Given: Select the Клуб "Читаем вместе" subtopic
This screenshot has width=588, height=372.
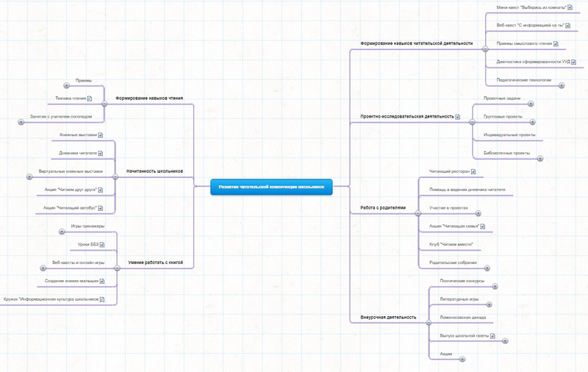Looking at the screenshot, I should (x=451, y=245).
